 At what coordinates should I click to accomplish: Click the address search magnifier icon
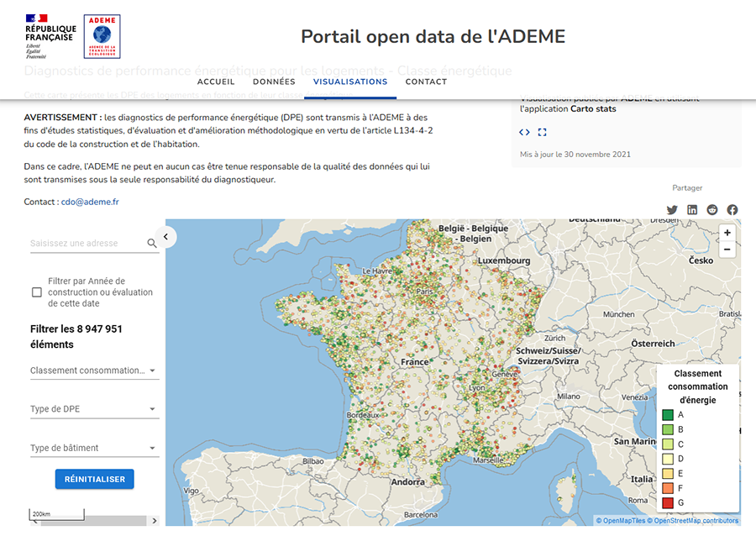pos(152,242)
